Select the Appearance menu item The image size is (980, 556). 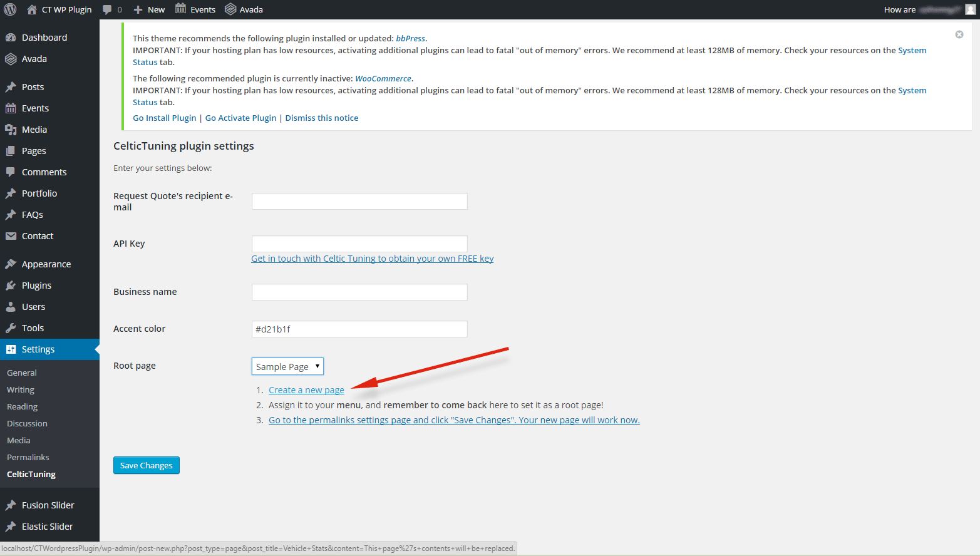pyautogui.click(x=46, y=264)
